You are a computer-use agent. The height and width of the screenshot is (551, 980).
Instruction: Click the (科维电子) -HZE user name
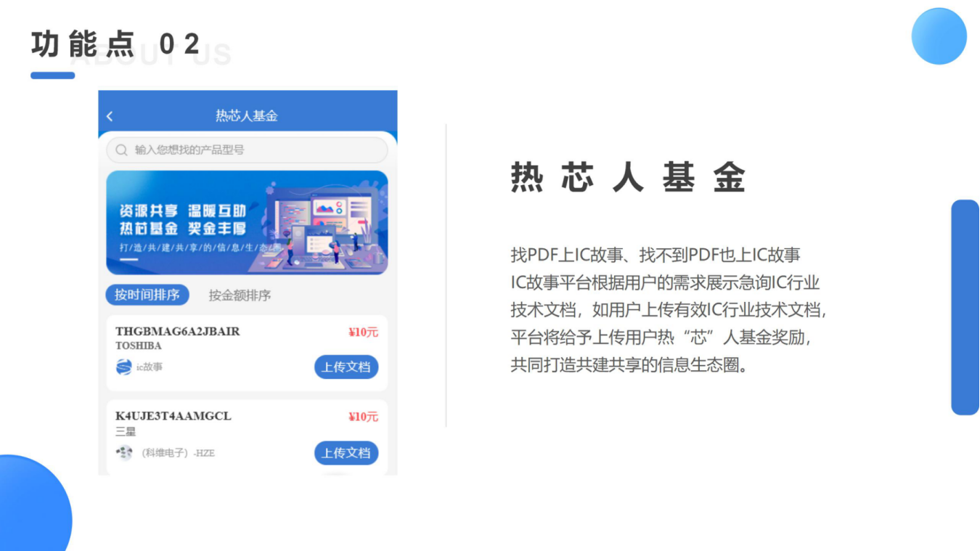[178, 453]
